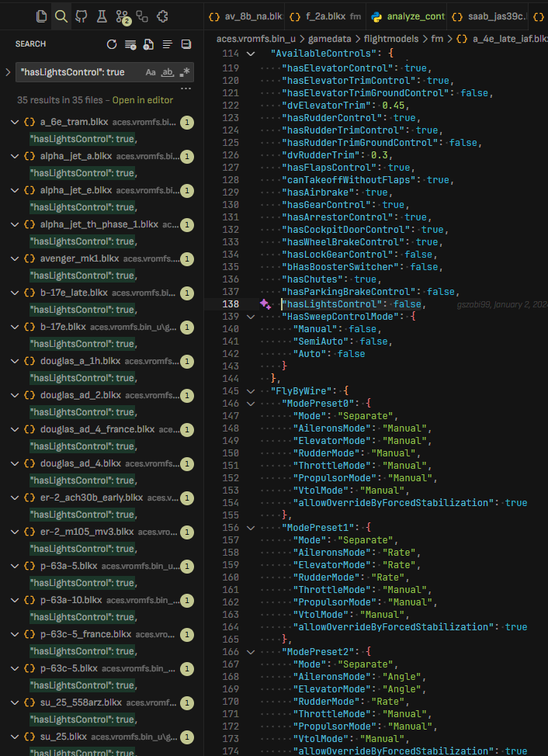Screen dimensions: 548x756
Task: Open the Explorer view in activity bar
Action: 41,16
